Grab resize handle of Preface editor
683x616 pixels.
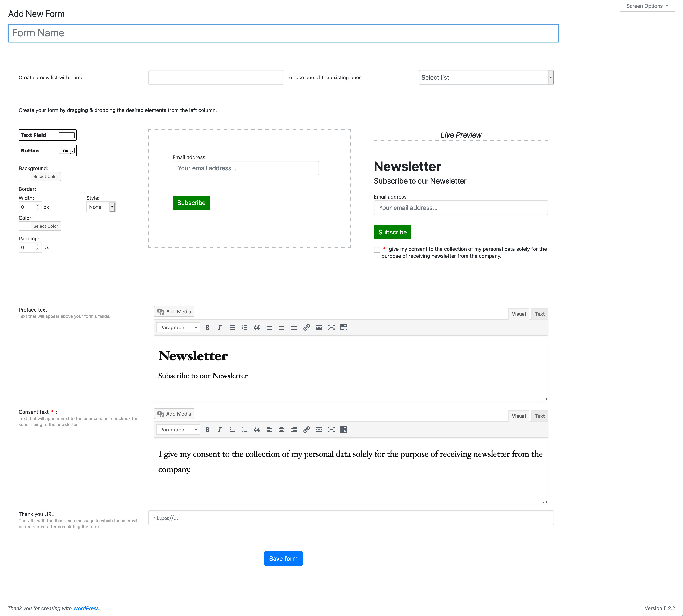(x=545, y=399)
